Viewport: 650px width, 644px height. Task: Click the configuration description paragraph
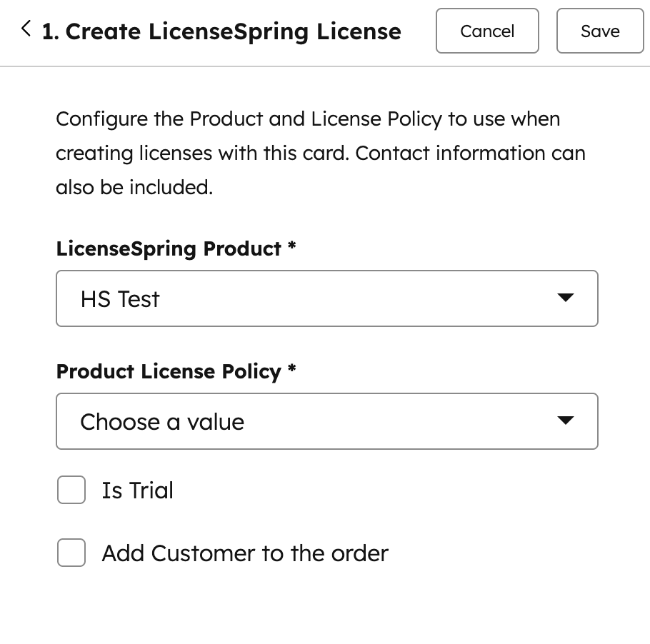[320, 153]
